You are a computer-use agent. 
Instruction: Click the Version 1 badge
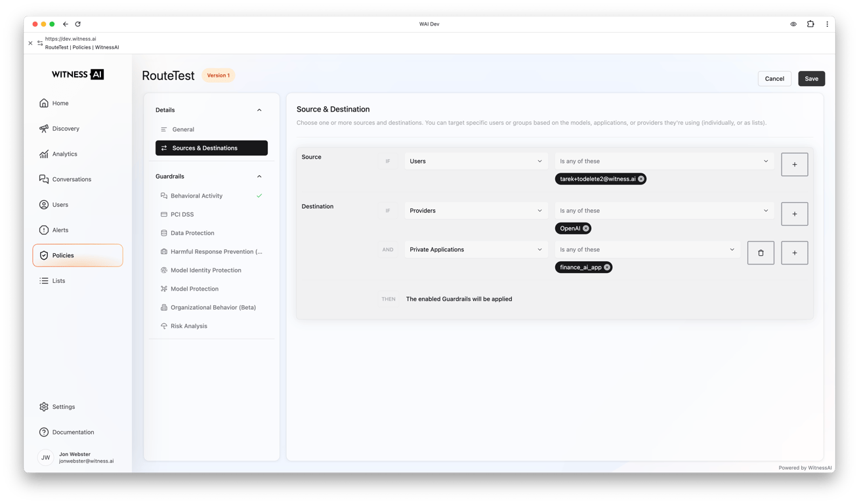(219, 75)
